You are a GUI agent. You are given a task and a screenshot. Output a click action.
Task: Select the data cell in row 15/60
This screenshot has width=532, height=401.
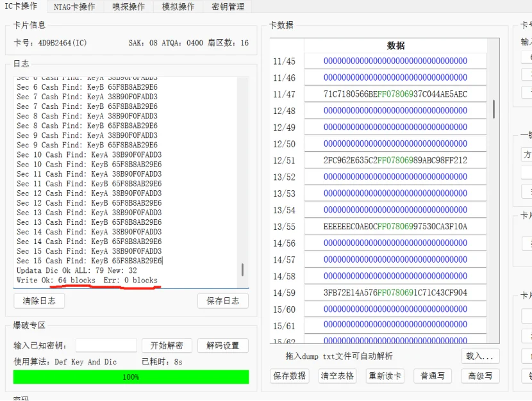click(x=395, y=309)
